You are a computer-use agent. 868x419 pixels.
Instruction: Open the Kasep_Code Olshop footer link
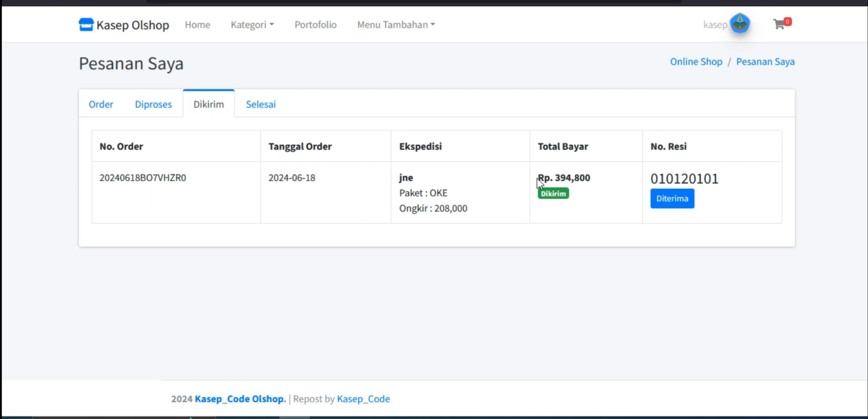point(240,399)
